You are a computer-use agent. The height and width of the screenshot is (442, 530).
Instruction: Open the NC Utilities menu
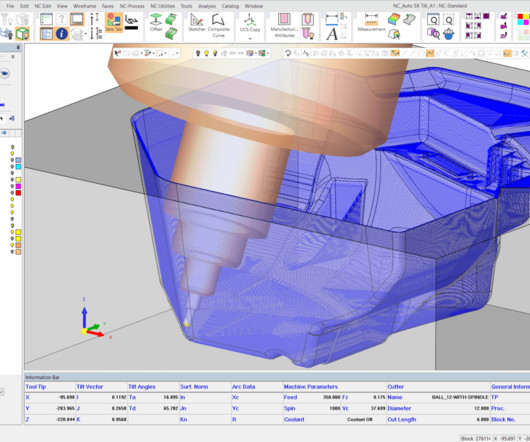tap(163, 6)
